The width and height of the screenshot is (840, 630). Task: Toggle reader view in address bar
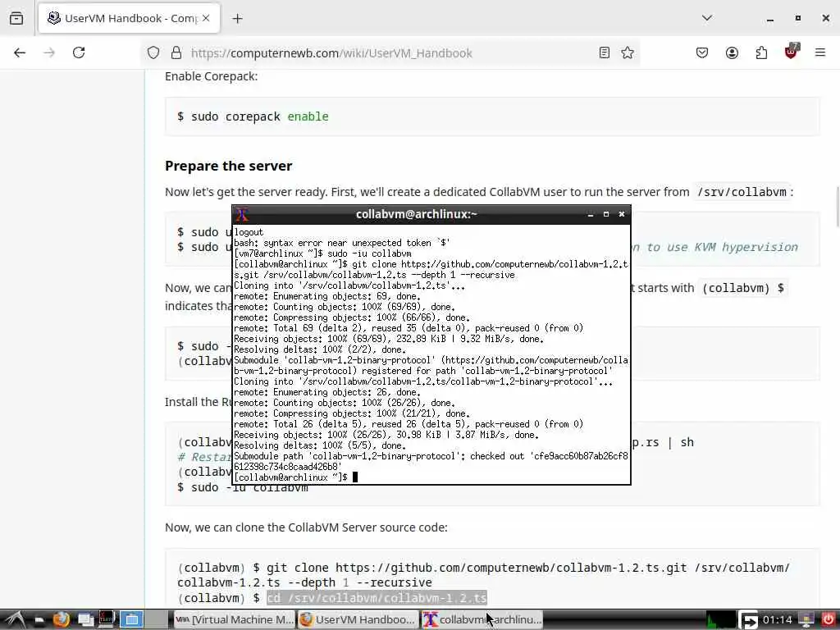click(605, 52)
